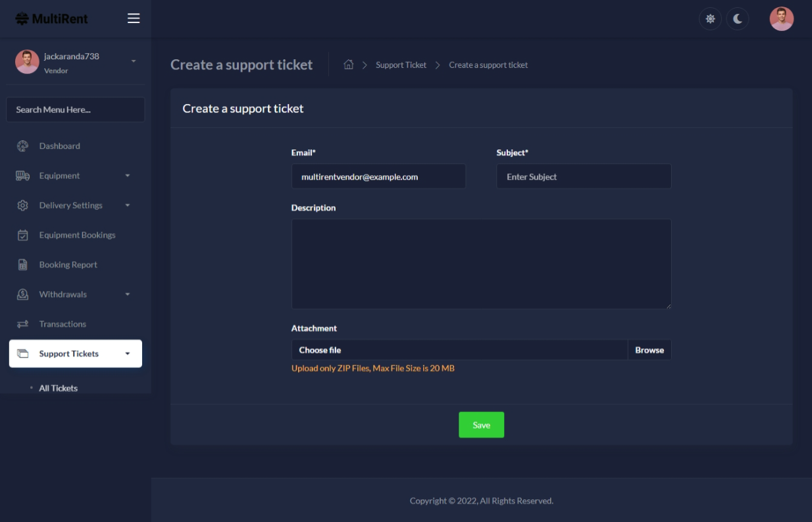The image size is (812, 522).
Task: Click the Equipment Bookings calendar icon
Action: click(22, 235)
